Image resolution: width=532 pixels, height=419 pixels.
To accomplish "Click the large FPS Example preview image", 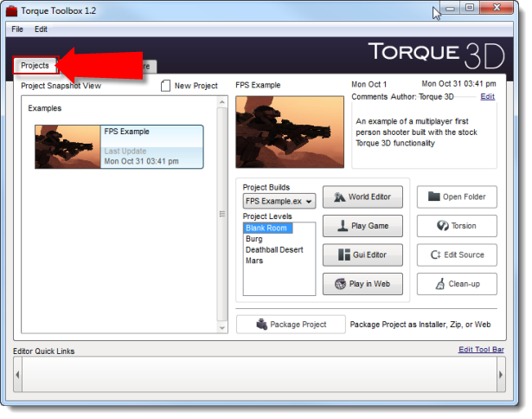I will pos(290,132).
